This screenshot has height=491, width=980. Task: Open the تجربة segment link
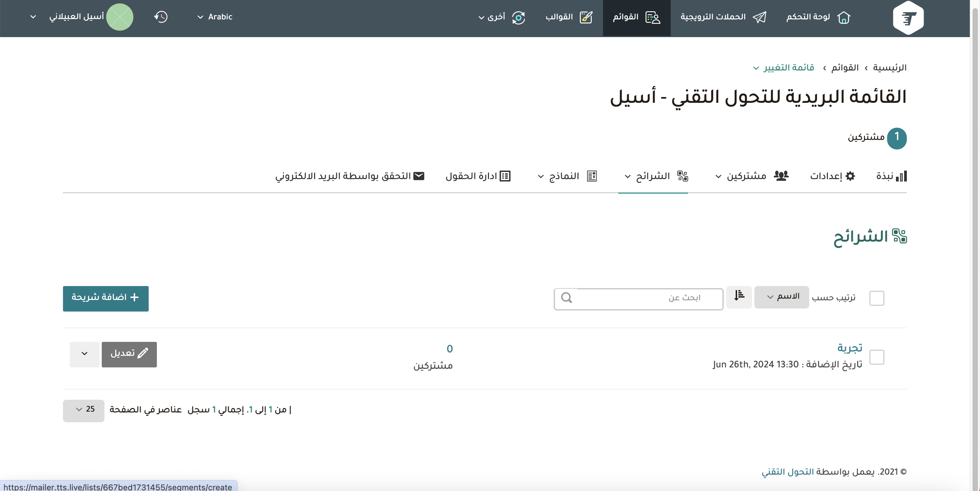[850, 348]
